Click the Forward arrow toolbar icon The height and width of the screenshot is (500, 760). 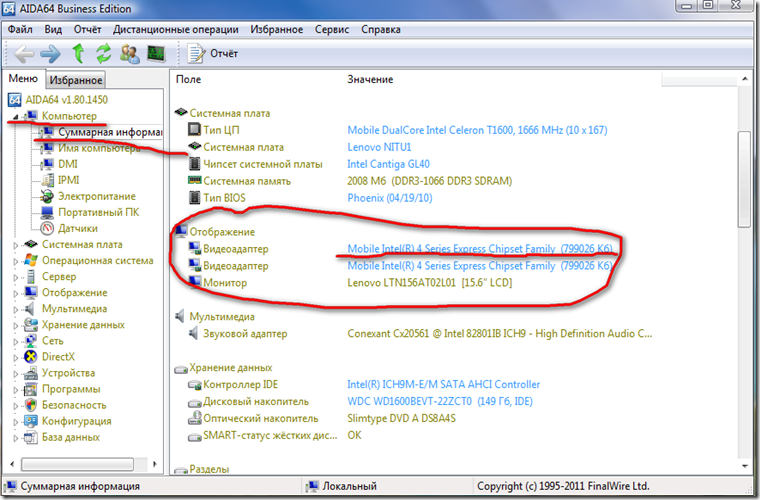[x=50, y=54]
